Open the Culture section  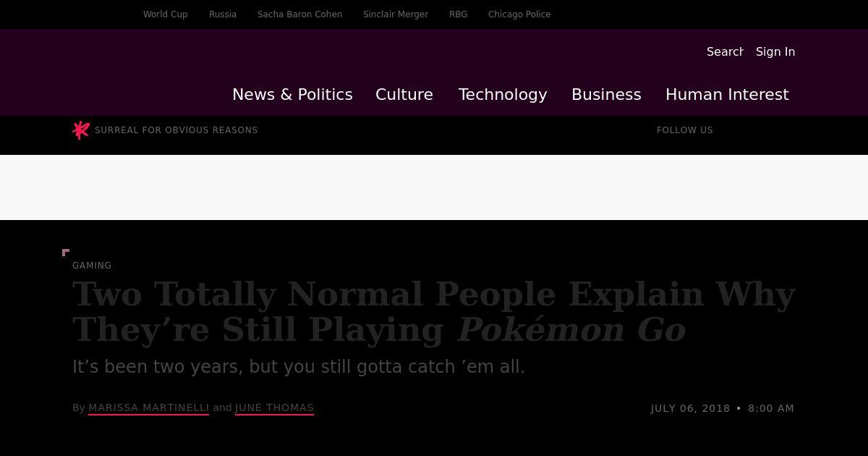coord(404,95)
